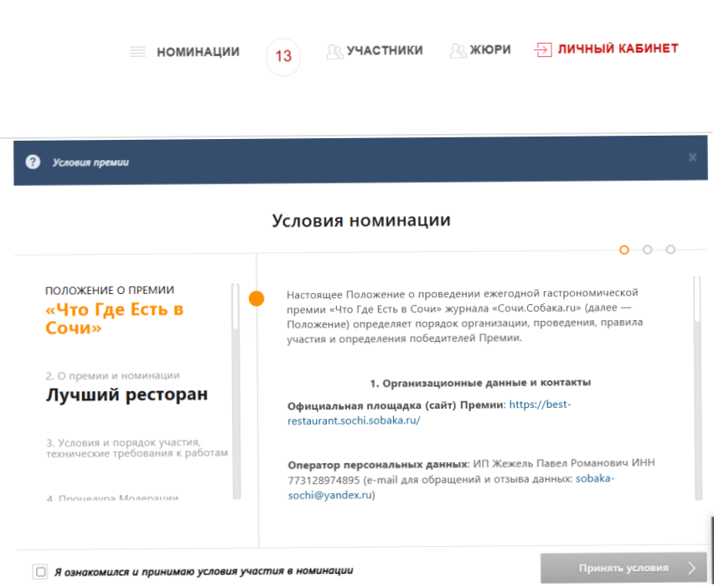Go to the УЧАСТНИКИ section
The width and height of the screenshot is (714, 588).
[385, 50]
